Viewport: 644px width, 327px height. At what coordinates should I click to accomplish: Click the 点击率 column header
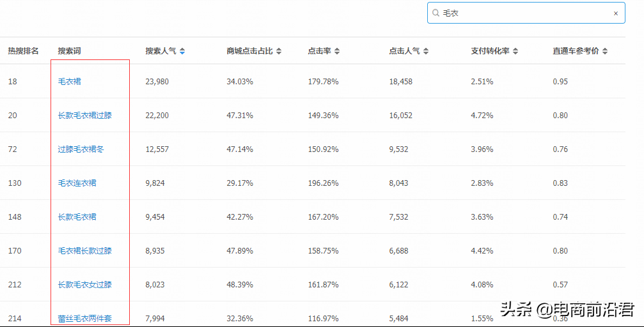320,51
